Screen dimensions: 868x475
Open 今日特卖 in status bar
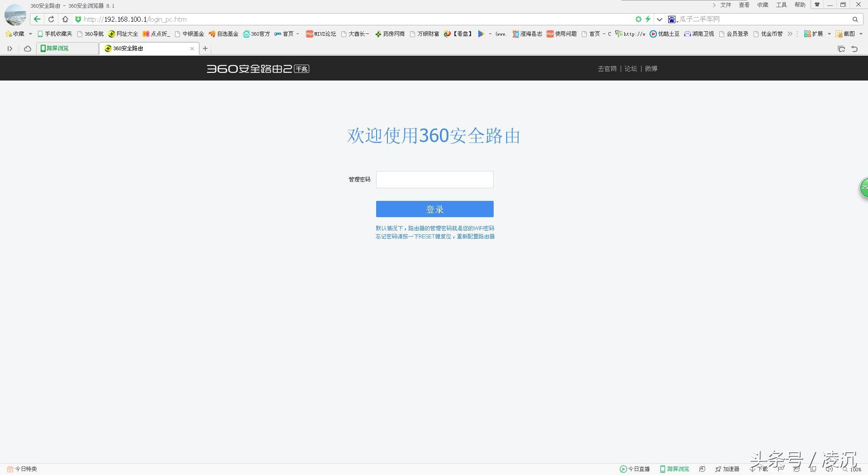tap(22, 469)
